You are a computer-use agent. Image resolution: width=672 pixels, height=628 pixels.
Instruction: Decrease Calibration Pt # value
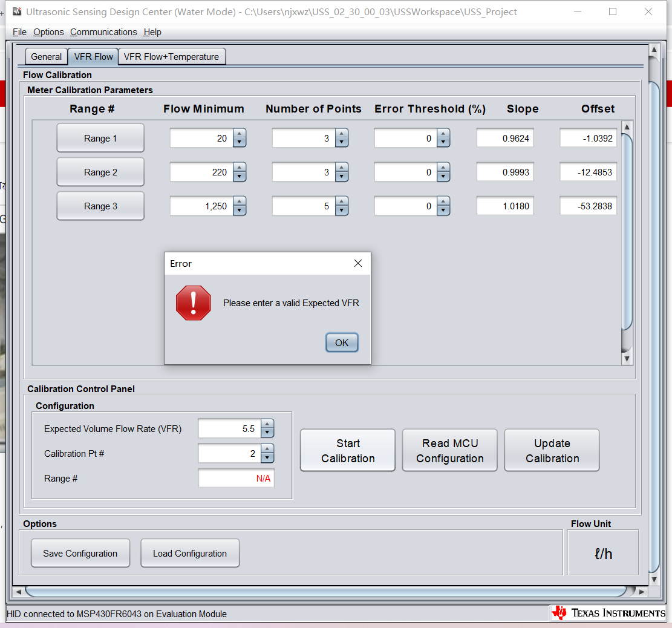pyautogui.click(x=267, y=458)
